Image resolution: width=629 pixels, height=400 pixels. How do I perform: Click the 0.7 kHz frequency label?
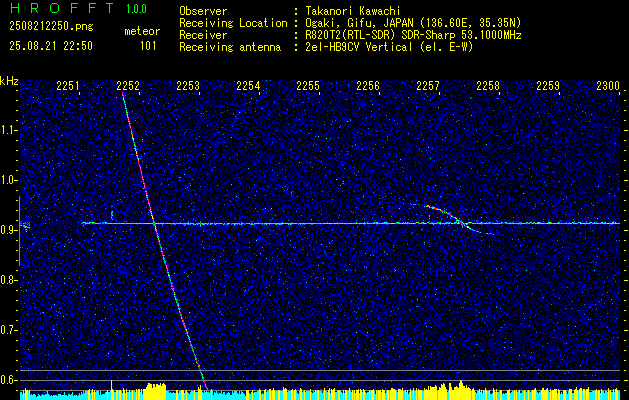click(x=8, y=330)
